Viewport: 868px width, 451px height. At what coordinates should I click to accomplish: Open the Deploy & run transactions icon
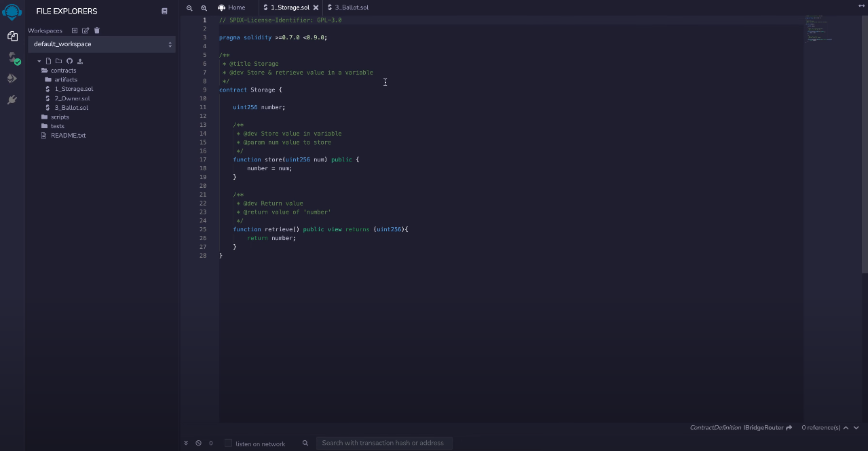point(12,79)
